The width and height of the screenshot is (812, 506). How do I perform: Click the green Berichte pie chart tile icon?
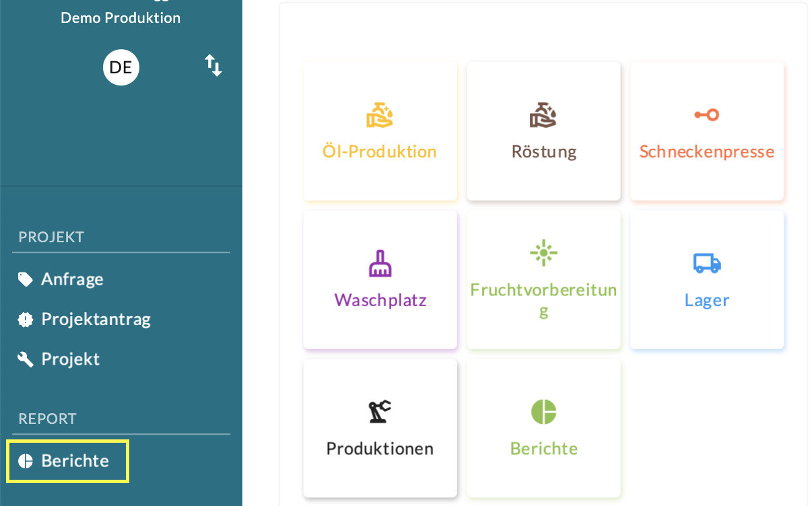click(543, 411)
